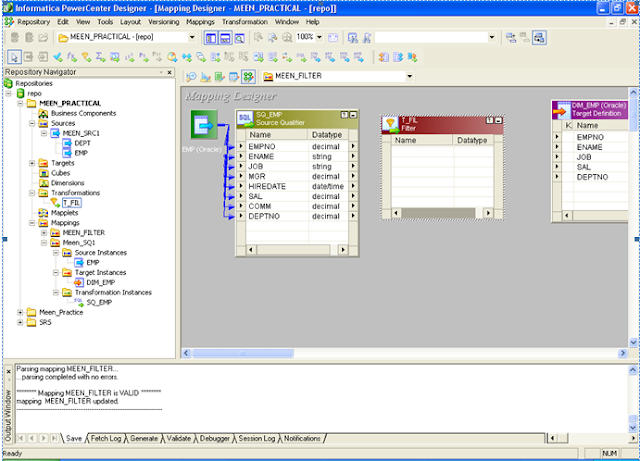The height and width of the screenshot is (461, 640).
Task: Click the empty search input field
Action: (x=431, y=38)
